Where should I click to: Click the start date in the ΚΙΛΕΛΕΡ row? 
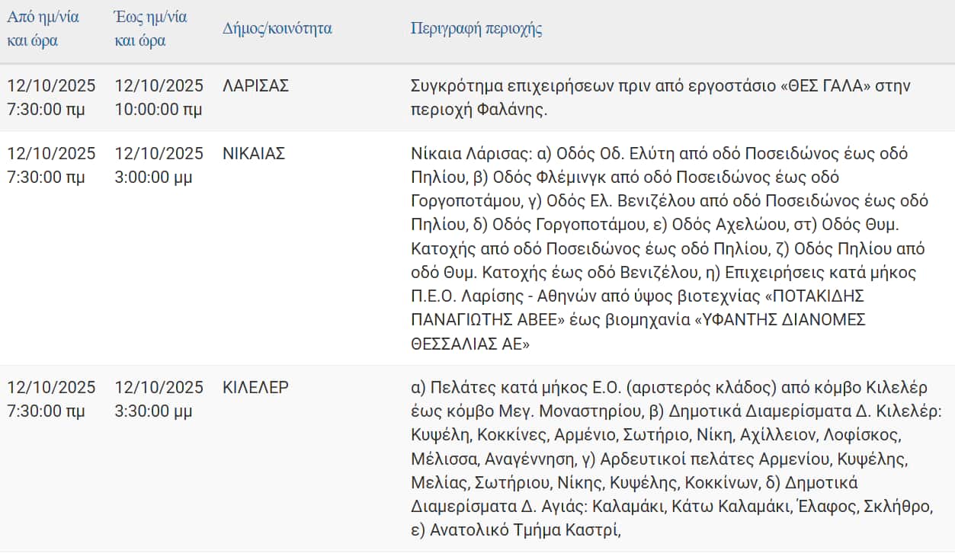tap(51, 387)
